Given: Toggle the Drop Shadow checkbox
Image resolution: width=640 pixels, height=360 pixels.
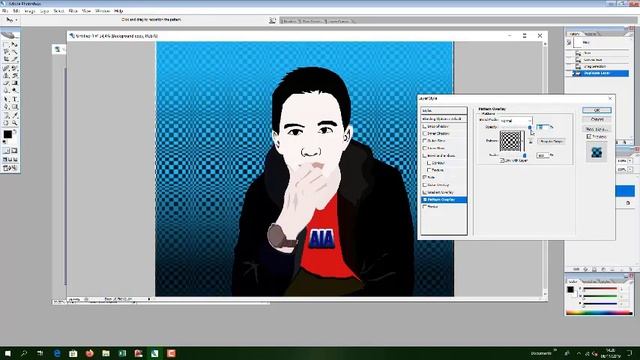Looking at the screenshot, I should (424, 127).
